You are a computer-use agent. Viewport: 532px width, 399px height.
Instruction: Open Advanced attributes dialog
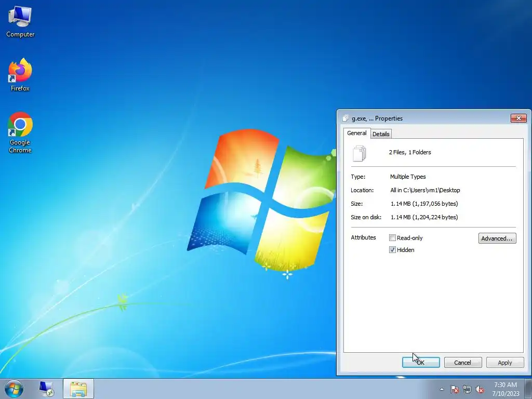tap(497, 238)
